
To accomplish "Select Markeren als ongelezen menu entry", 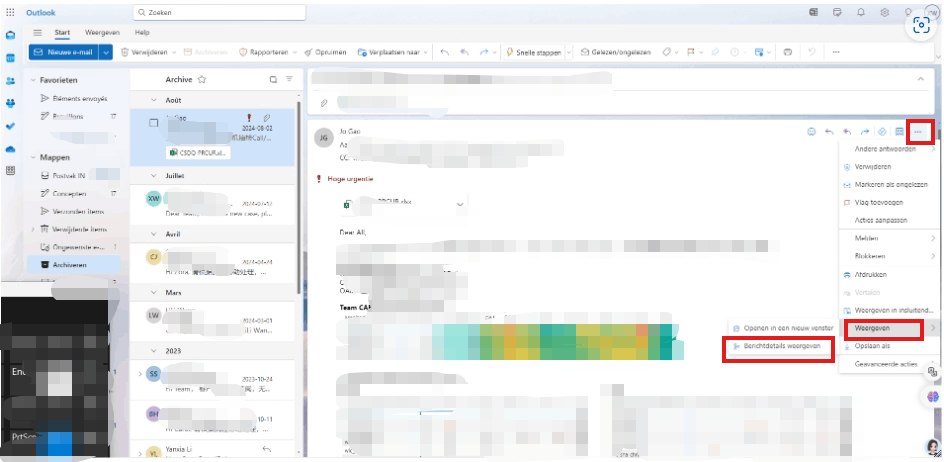I will pyautogui.click(x=889, y=184).
